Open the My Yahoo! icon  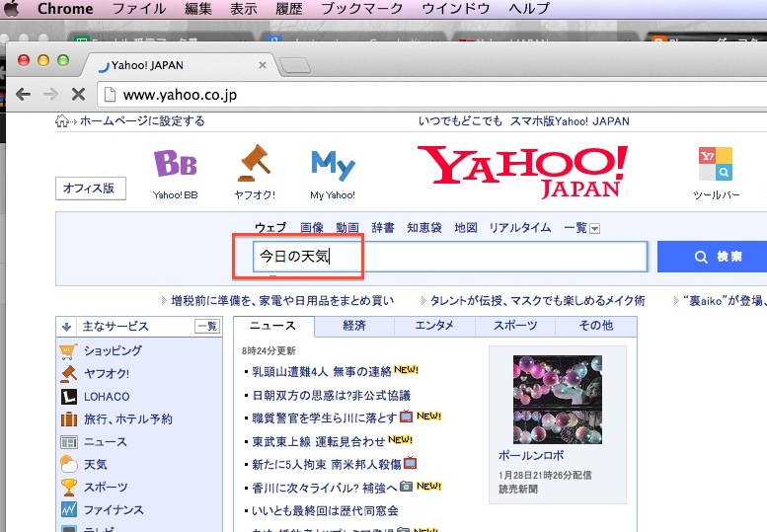[x=333, y=165]
